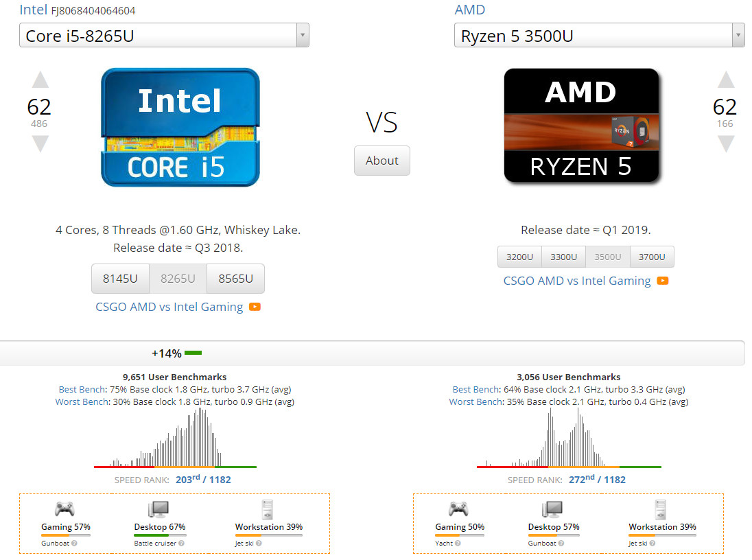Screen dimensions: 752x560
Task: Open the Core i5-8265U processor dropdown
Action: [x=164, y=36]
